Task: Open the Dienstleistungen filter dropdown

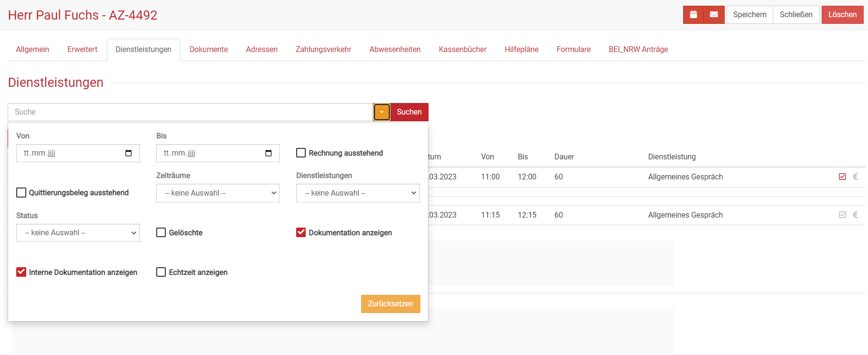Action: coord(358,193)
